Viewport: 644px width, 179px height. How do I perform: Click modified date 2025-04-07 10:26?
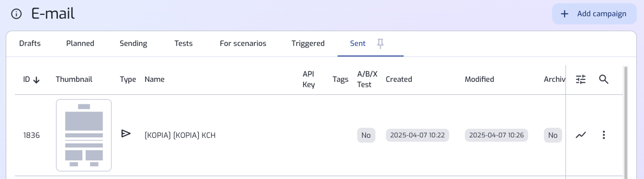pyautogui.click(x=497, y=135)
